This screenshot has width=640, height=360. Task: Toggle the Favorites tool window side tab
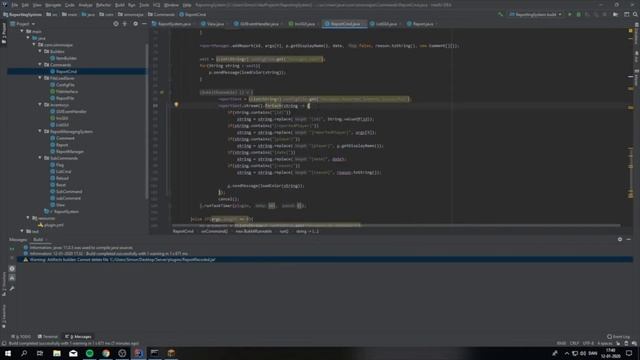click(x=4, y=316)
